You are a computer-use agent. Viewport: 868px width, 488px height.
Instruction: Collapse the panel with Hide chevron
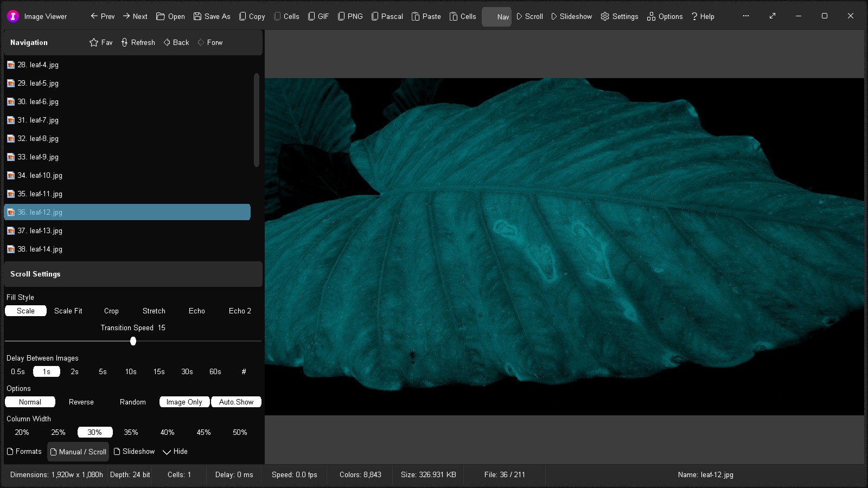167,452
